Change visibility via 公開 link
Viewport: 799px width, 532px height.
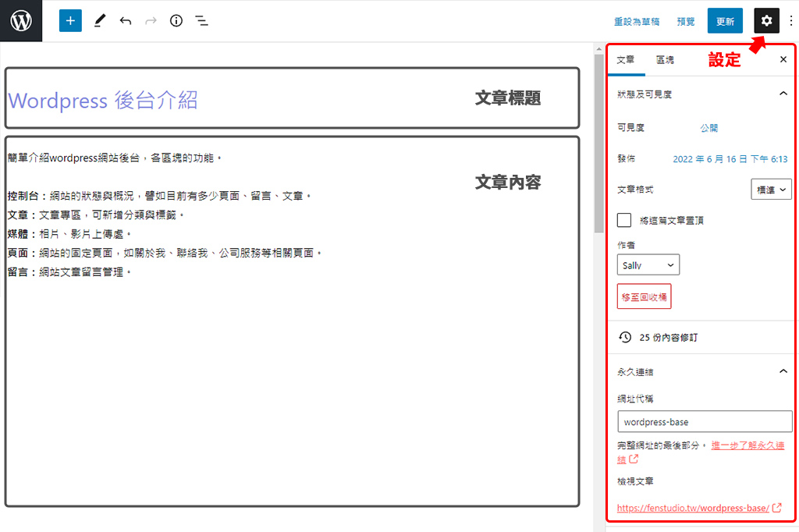pyautogui.click(x=708, y=128)
